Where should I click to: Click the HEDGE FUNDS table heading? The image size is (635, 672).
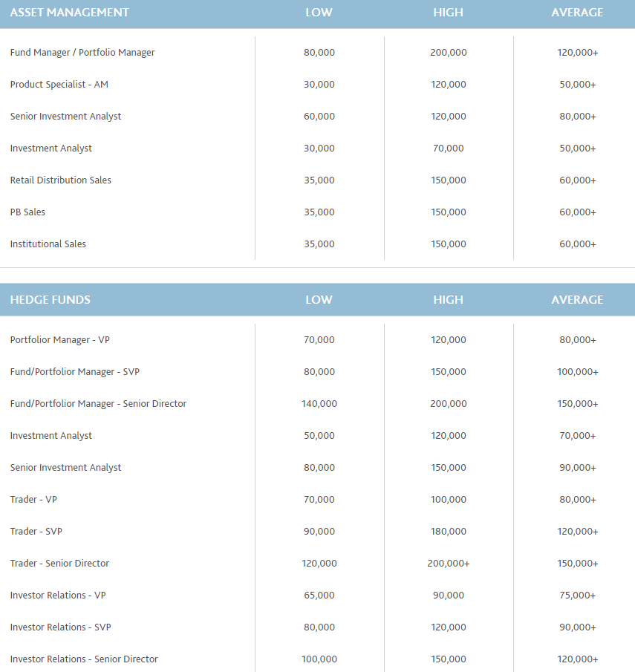click(x=51, y=299)
